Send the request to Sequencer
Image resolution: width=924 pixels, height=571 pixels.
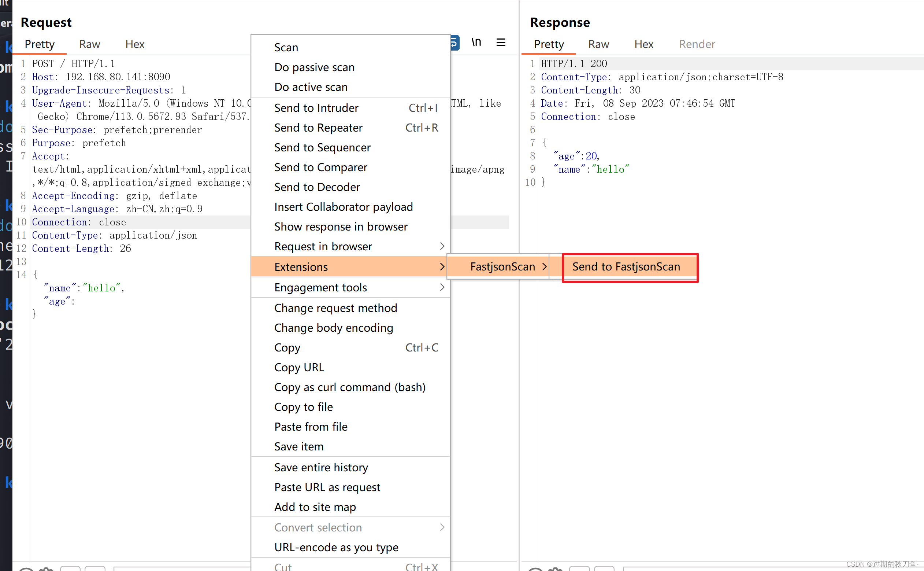(x=350, y=148)
